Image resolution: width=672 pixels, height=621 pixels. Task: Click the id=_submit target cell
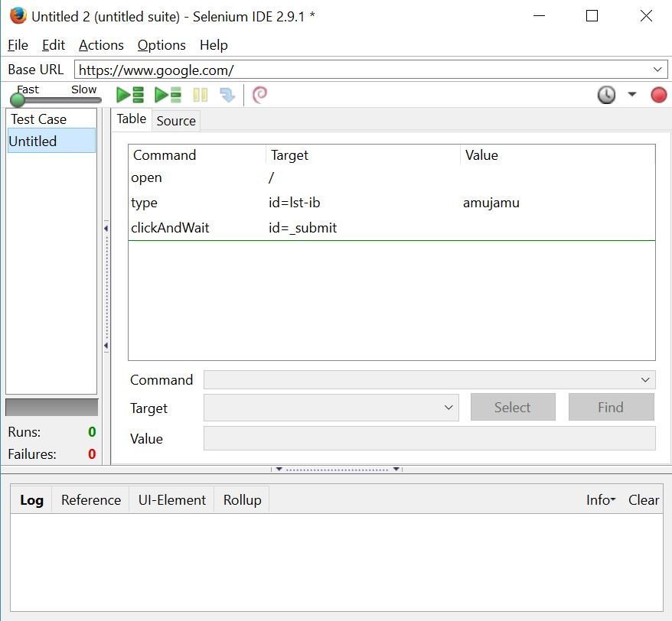coord(302,228)
